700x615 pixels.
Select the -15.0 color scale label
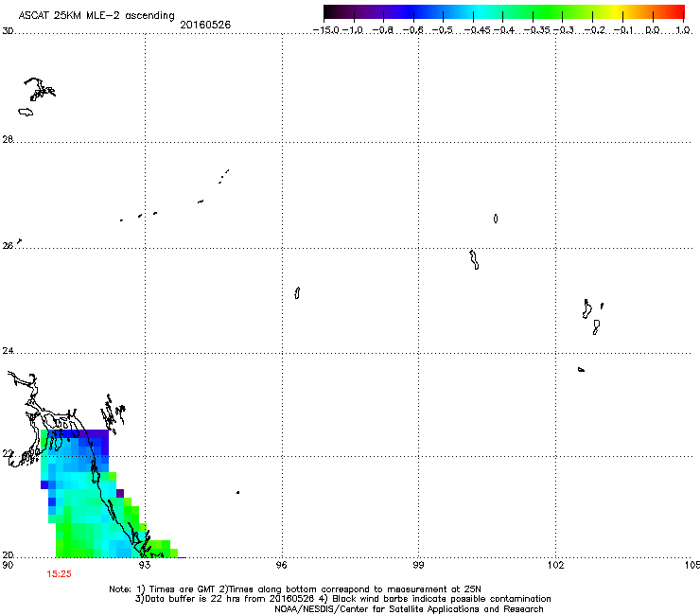[326, 30]
